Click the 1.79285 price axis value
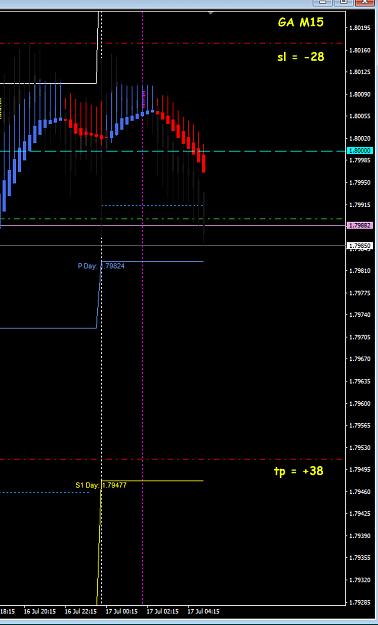The image size is (378, 625). [x=360, y=602]
